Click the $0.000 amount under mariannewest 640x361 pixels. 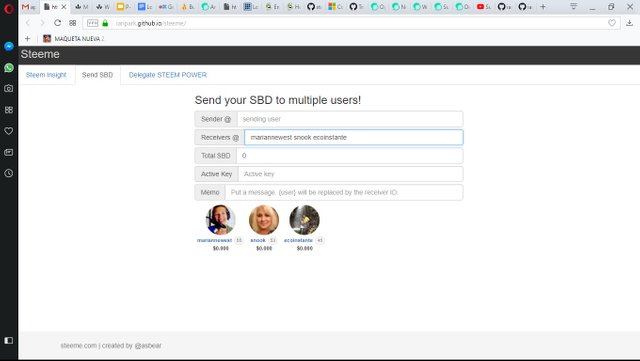click(x=221, y=248)
